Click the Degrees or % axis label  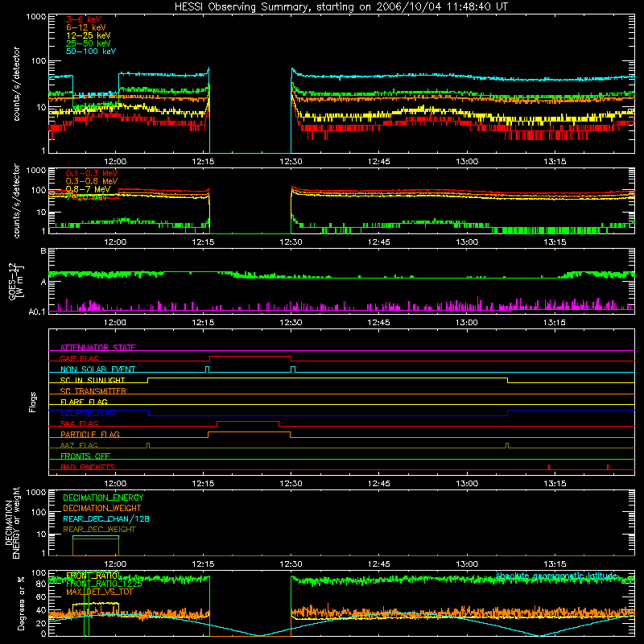click(x=21, y=603)
